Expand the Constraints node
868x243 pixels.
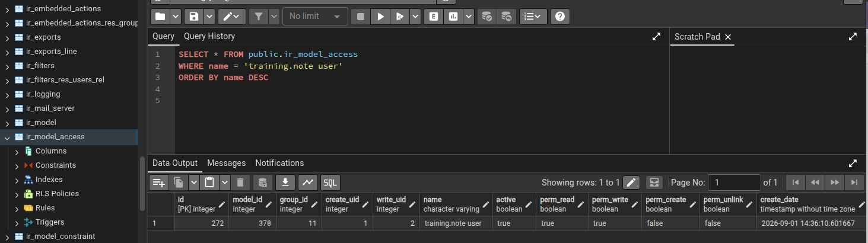(x=17, y=165)
